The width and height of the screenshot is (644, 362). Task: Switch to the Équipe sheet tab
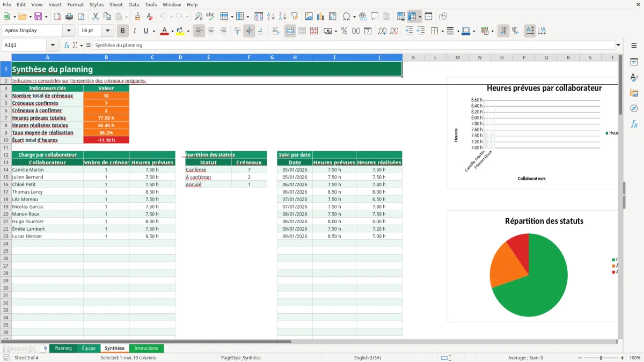coord(89,349)
